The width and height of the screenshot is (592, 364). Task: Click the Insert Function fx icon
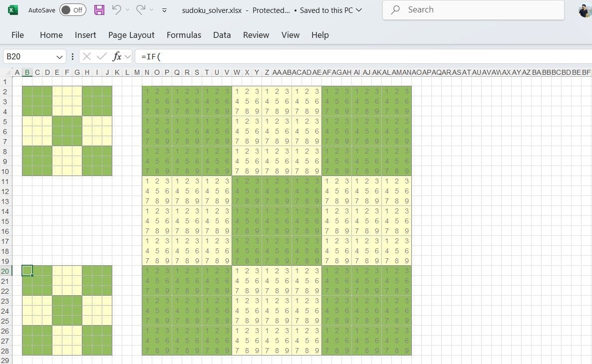coord(117,57)
